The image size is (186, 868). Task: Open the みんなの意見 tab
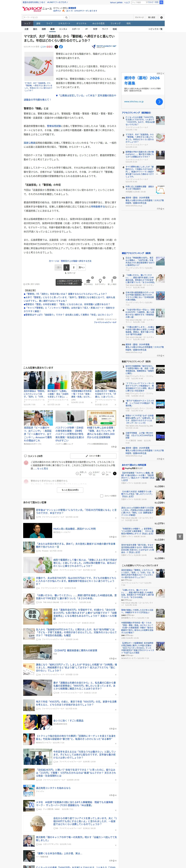[x=98, y=24]
